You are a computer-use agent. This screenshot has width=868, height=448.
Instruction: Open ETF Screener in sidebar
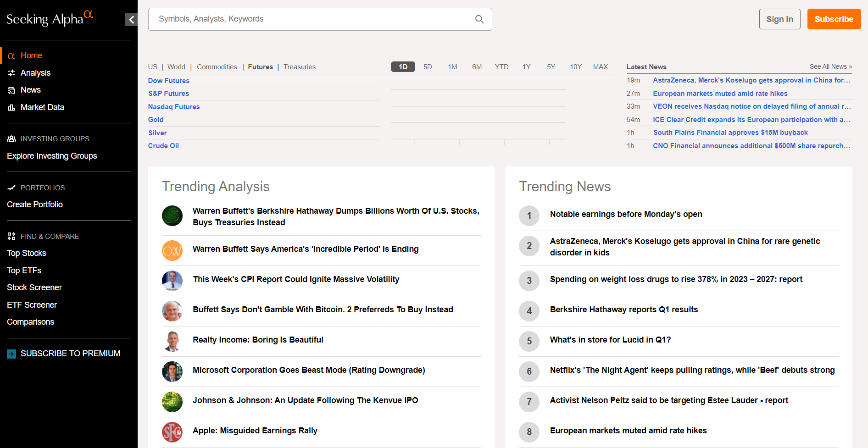(x=32, y=305)
